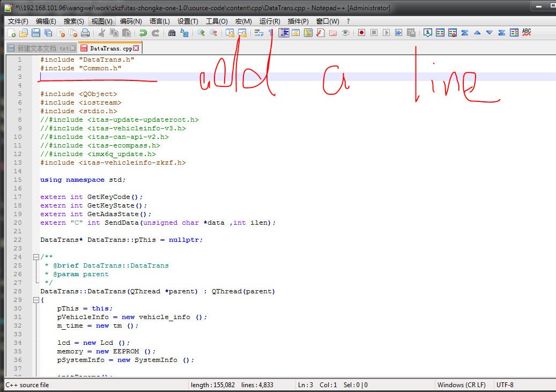Screen dimensions: 556x392
Task: Collapse the constructor body at line 29
Action: pyautogui.click(x=36, y=300)
